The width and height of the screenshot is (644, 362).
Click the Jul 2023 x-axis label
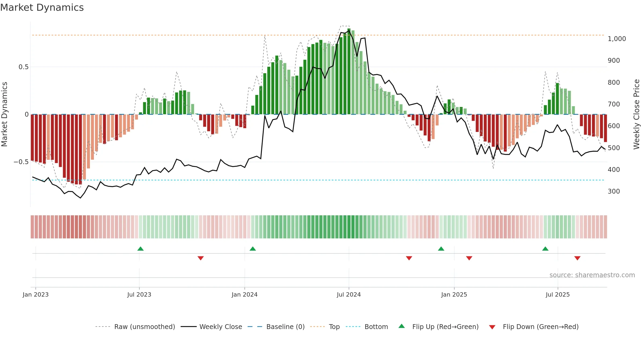coord(139,294)
